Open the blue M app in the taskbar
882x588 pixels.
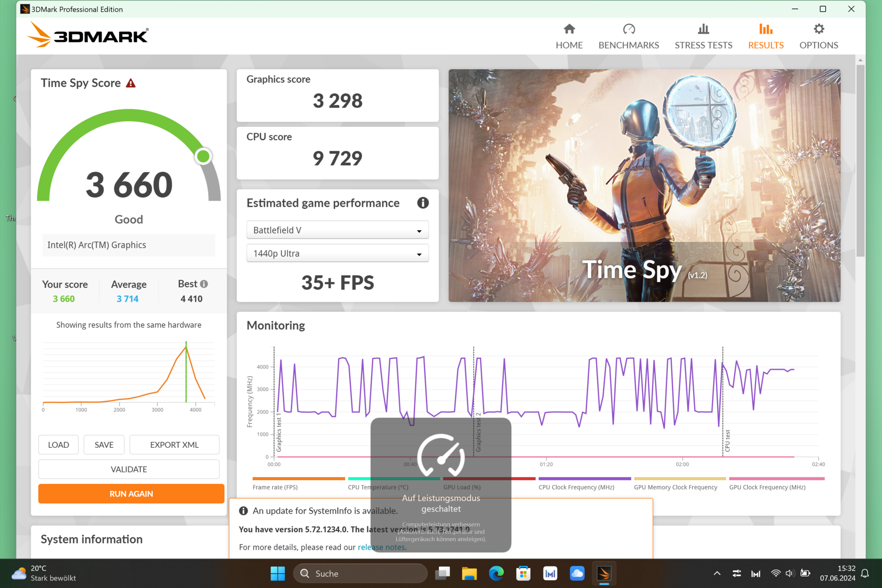(550, 573)
